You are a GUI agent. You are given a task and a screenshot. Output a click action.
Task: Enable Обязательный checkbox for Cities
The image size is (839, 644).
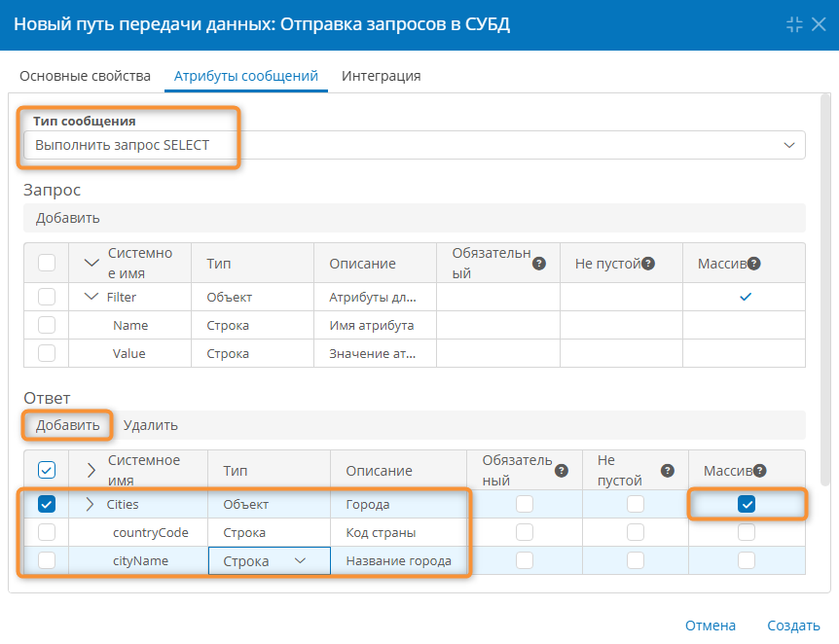525,504
